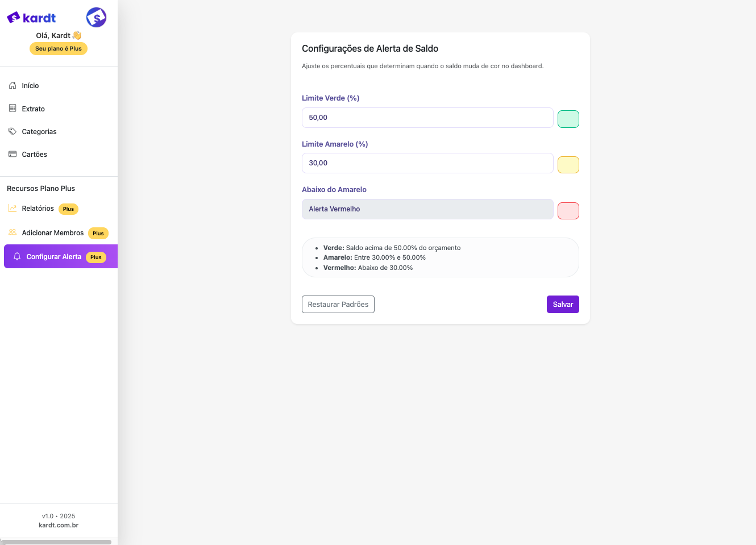Click the Extrato statement icon
Screen dimensions: 756x545
(13, 108)
